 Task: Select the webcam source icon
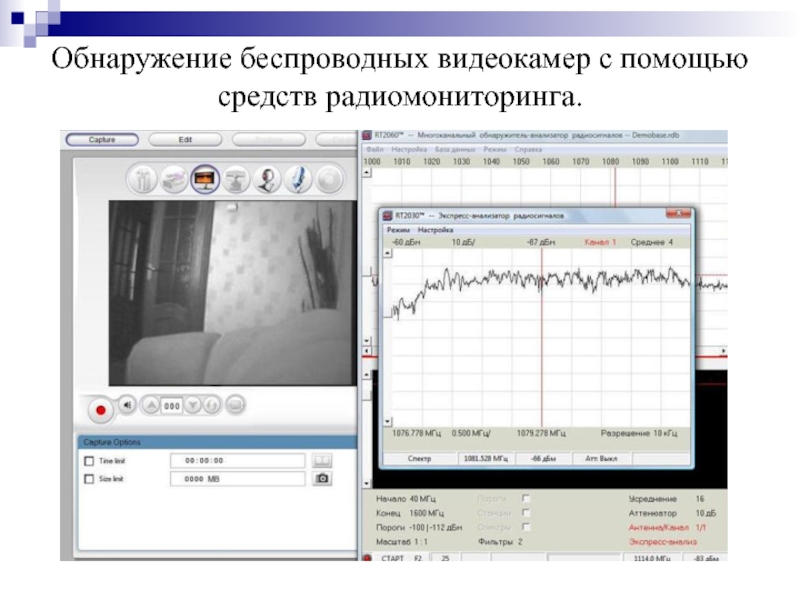click(x=267, y=179)
